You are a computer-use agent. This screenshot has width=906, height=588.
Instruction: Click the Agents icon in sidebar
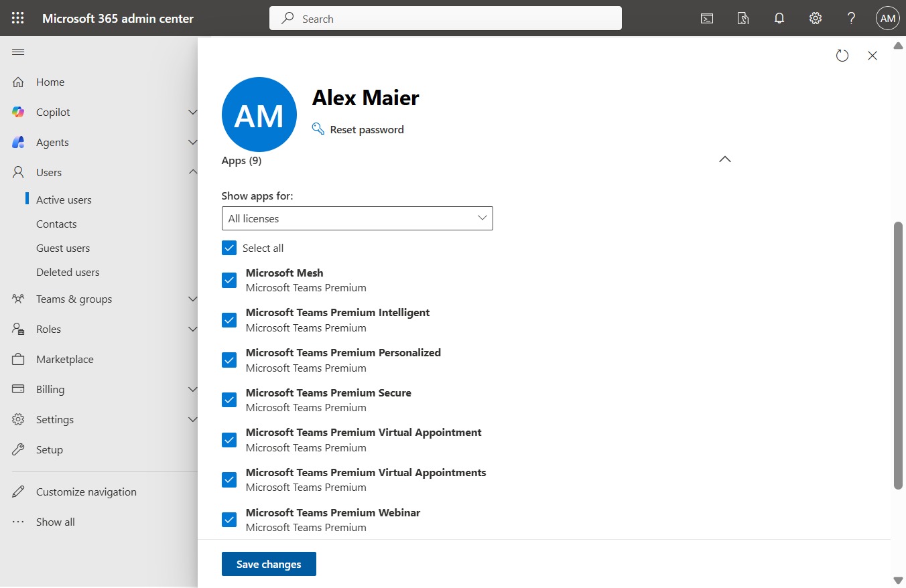pyautogui.click(x=18, y=142)
